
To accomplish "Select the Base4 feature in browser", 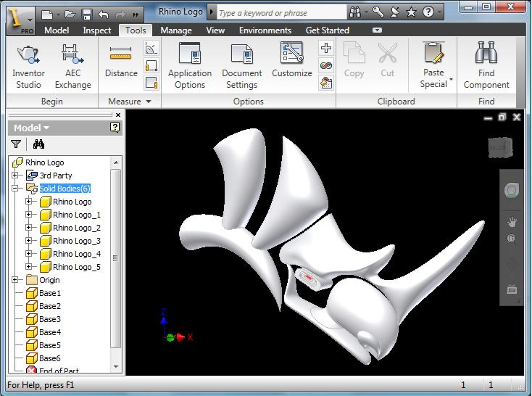I will pyautogui.click(x=50, y=331).
